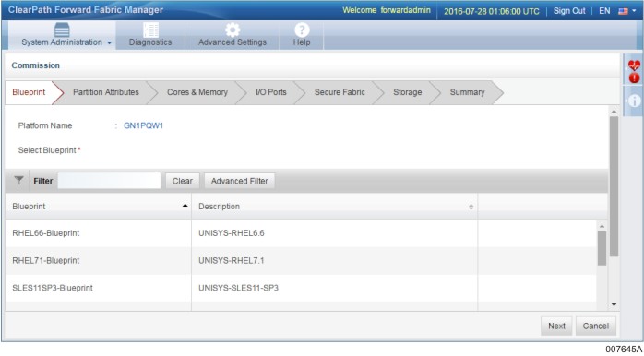Click the blueprint table scrollbar thumb
Image resolution: width=644 pixels, height=356 pixels.
coord(602,248)
